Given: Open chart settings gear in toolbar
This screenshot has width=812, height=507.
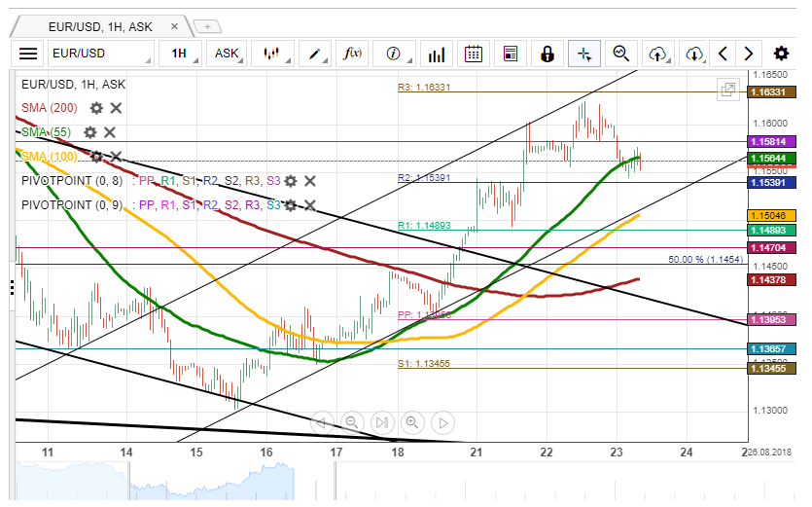Looking at the screenshot, I should pyautogui.click(x=781, y=54).
